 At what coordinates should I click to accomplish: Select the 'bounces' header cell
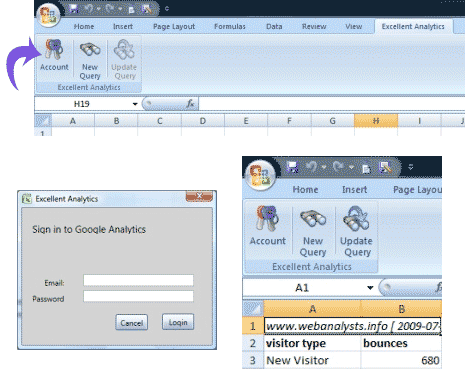pyautogui.click(x=401, y=343)
